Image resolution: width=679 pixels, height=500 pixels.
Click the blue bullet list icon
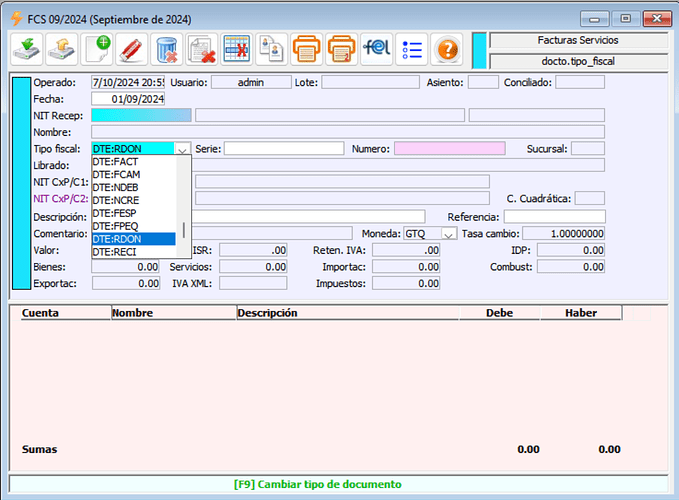point(411,48)
